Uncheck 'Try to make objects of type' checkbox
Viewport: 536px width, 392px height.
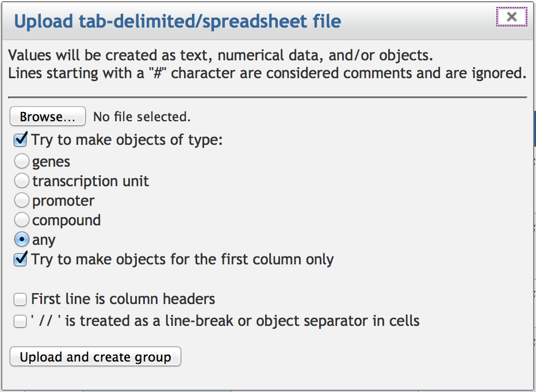21,140
